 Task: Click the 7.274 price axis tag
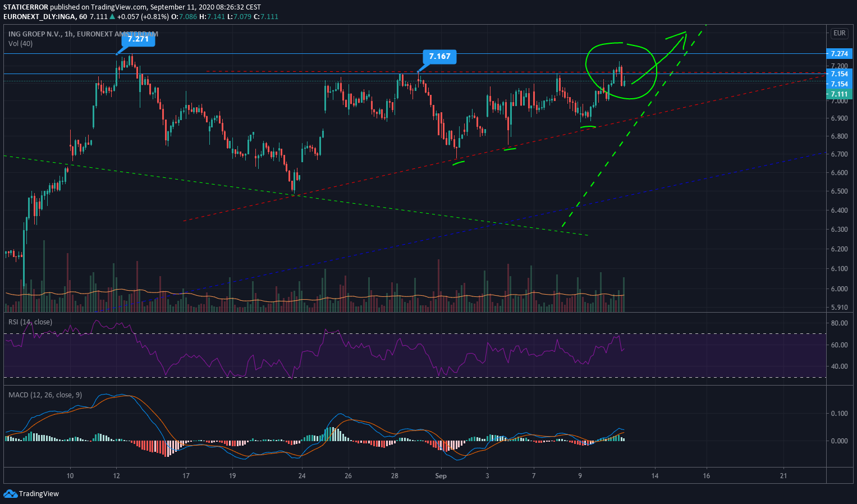840,54
